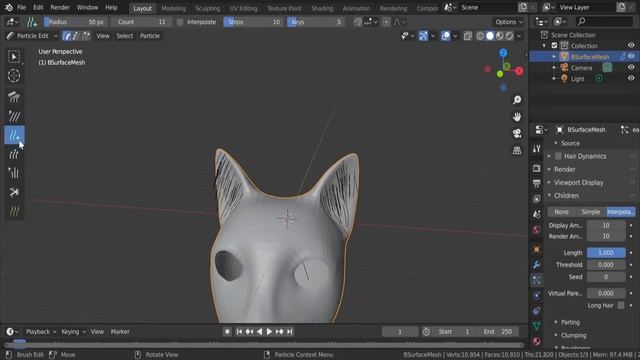Toggle viewport gizmos display

(x=423, y=36)
